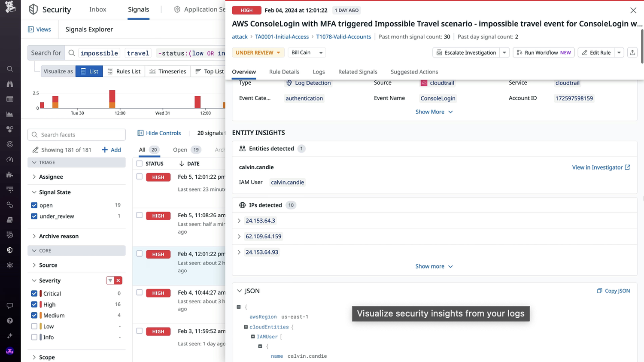Close the signal details panel

[633, 10]
